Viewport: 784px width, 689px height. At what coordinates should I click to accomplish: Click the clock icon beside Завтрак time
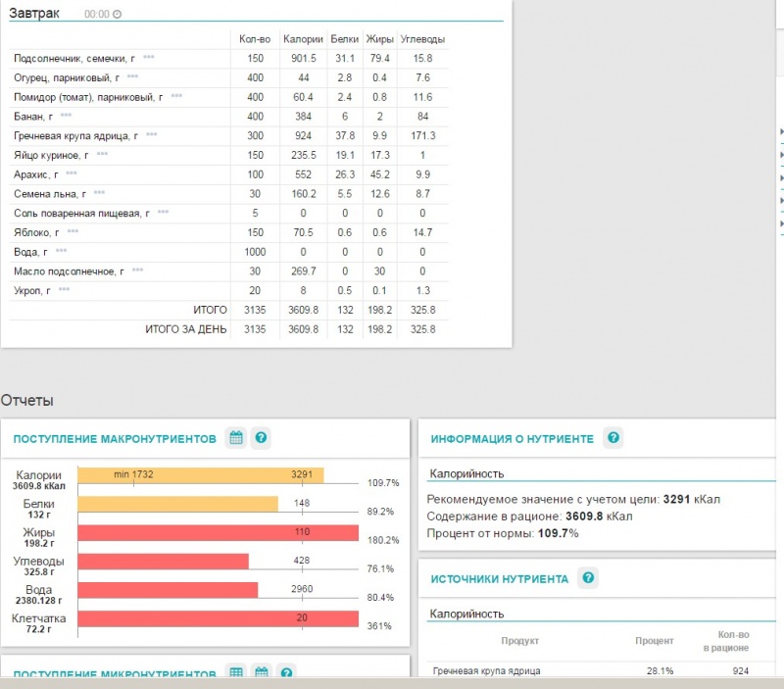click(x=118, y=15)
